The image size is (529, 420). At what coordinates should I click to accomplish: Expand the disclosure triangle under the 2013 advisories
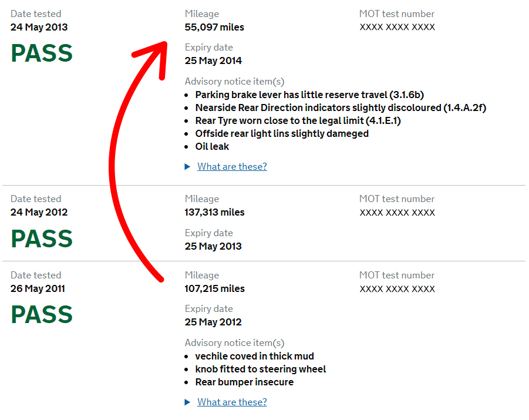pyautogui.click(x=187, y=167)
